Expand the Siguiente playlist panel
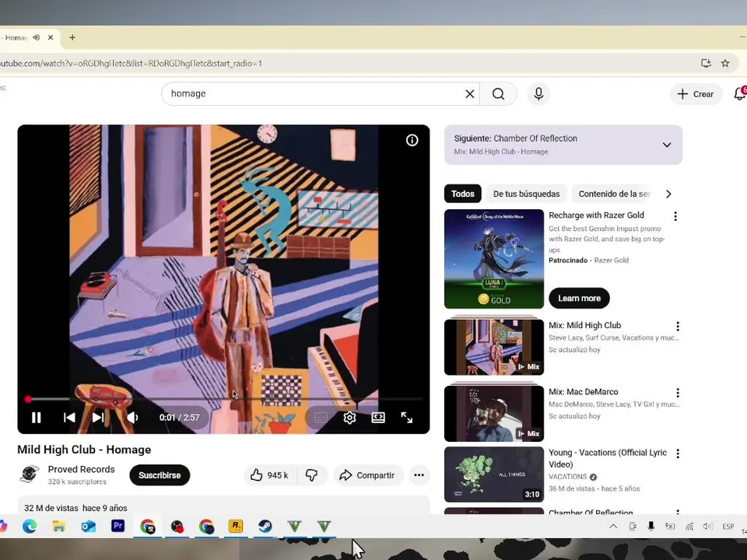This screenshot has width=747, height=560. pyautogui.click(x=667, y=145)
